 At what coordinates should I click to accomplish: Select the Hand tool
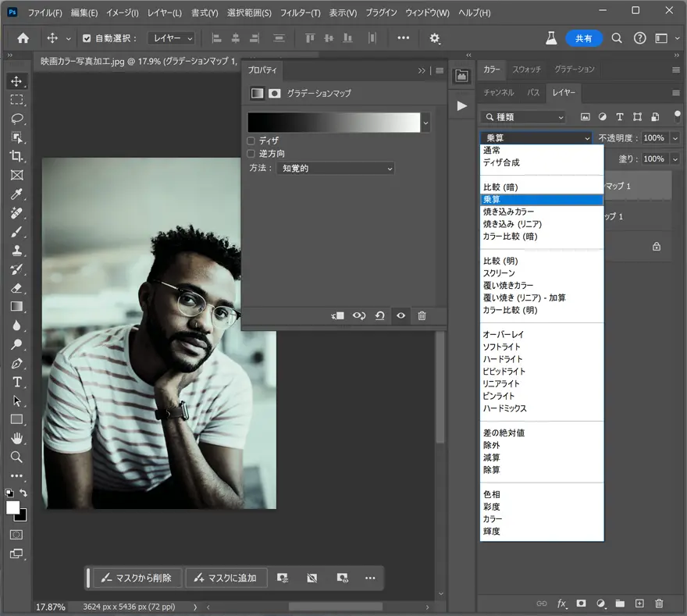(x=16, y=438)
